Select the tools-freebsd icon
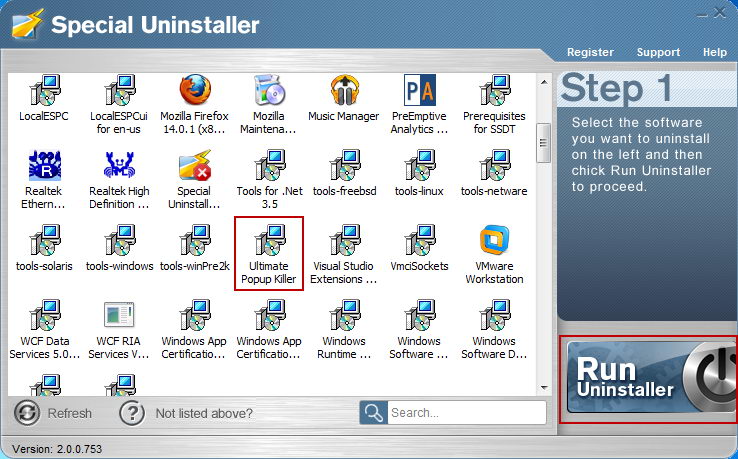Viewport: 738px width, 459px height. point(344,165)
